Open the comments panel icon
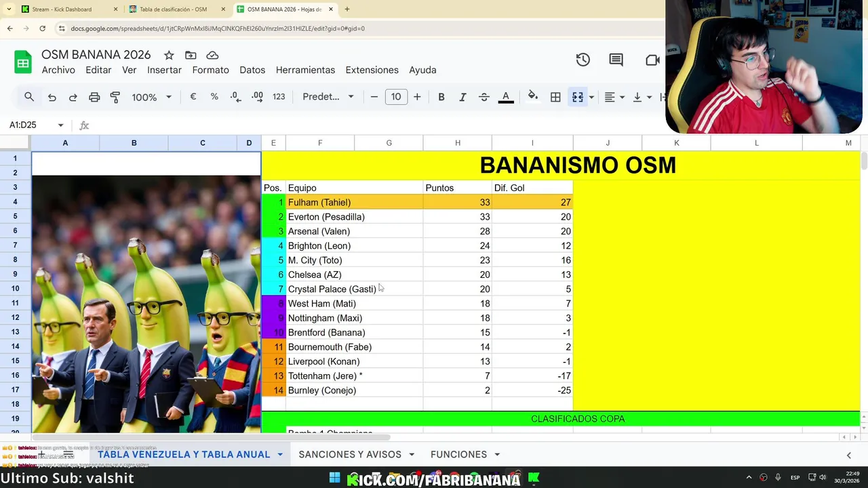868x488 pixels. click(616, 60)
